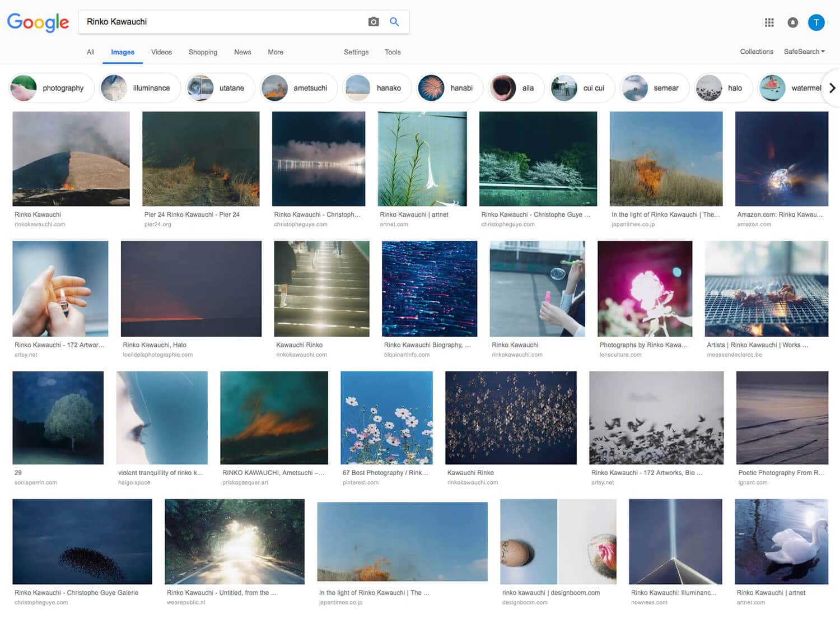Image resolution: width=840 pixels, height=619 pixels.
Task: Click the blouinartinfo.com source link
Action: (407, 355)
